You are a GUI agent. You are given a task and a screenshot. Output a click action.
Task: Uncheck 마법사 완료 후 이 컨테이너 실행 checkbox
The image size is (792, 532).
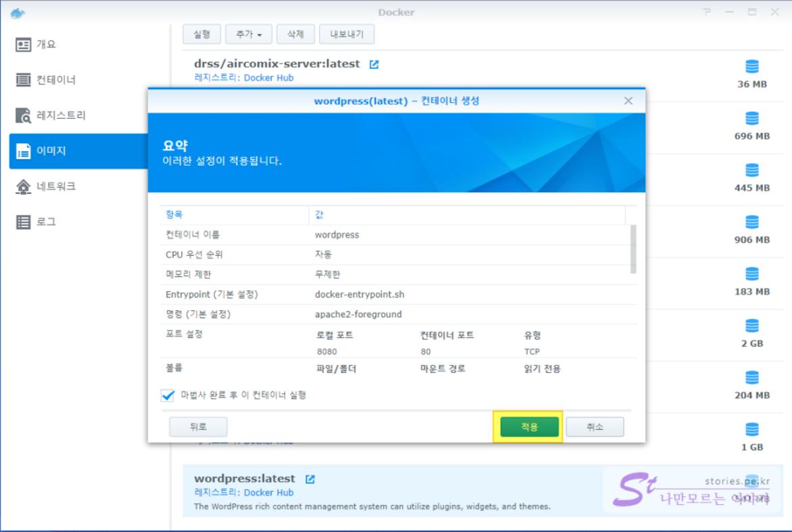pos(168,395)
